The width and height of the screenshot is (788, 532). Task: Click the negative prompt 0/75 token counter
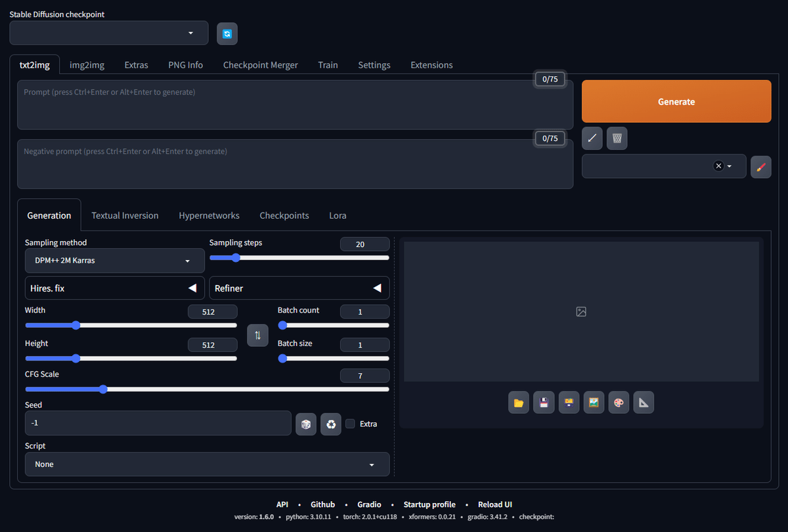coord(550,139)
